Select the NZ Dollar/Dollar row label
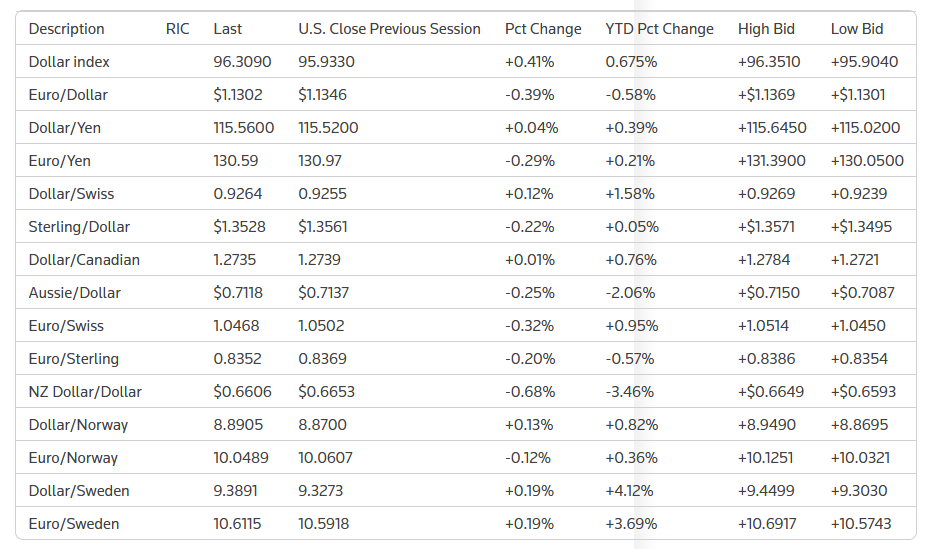The width and height of the screenshot is (926, 549). [x=85, y=392]
